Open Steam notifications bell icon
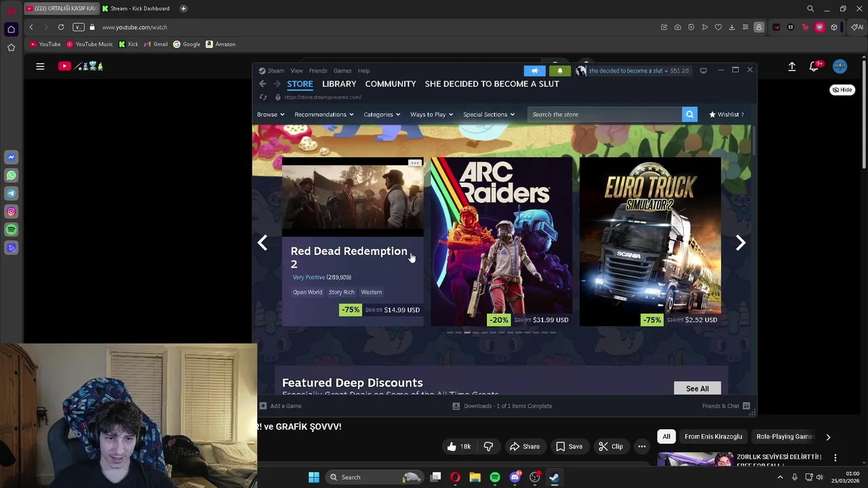This screenshot has width=868, height=488. coord(559,70)
